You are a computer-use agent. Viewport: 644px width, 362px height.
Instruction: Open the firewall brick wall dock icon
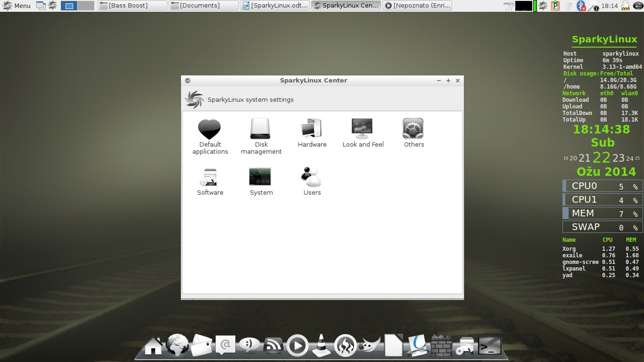point(441,346)
